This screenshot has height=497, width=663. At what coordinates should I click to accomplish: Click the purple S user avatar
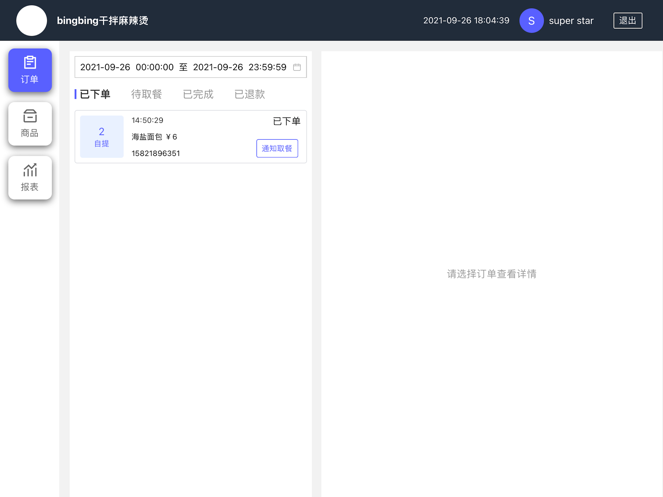point(531,20)
